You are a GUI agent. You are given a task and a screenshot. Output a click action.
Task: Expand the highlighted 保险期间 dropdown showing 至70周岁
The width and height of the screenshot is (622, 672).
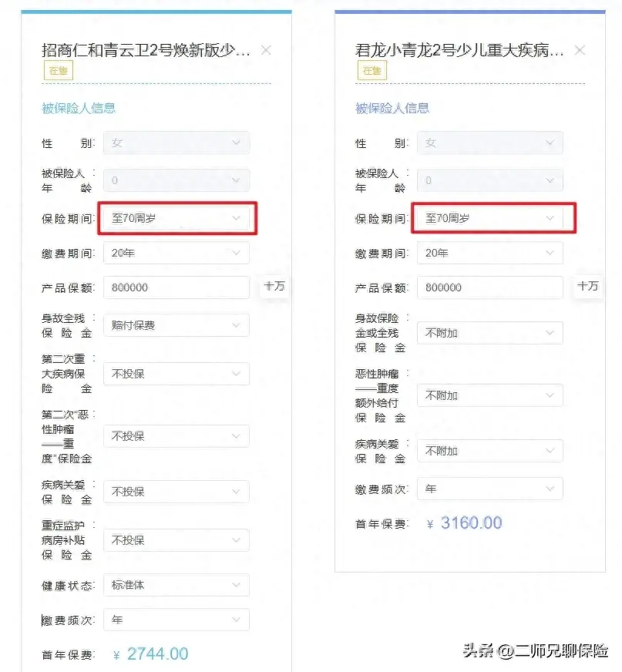pyautogui.click(x=176, y=218)
